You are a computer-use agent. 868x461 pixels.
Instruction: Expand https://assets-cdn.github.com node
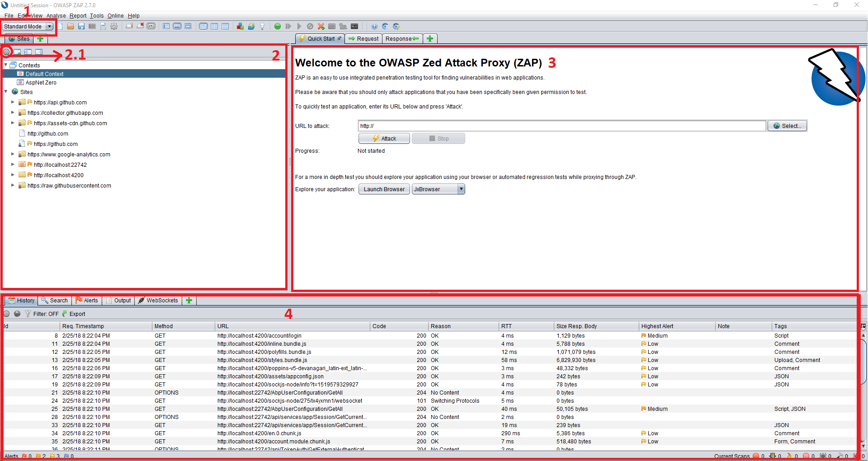[13, 123]
